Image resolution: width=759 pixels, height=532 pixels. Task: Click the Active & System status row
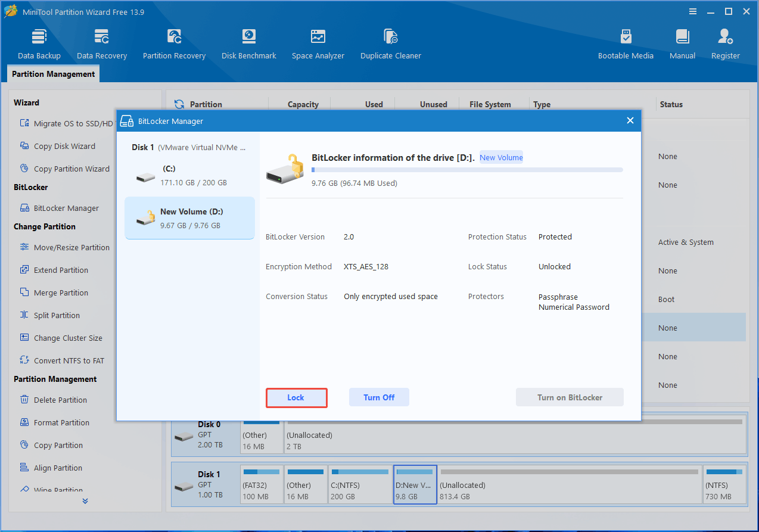point(686,242)
